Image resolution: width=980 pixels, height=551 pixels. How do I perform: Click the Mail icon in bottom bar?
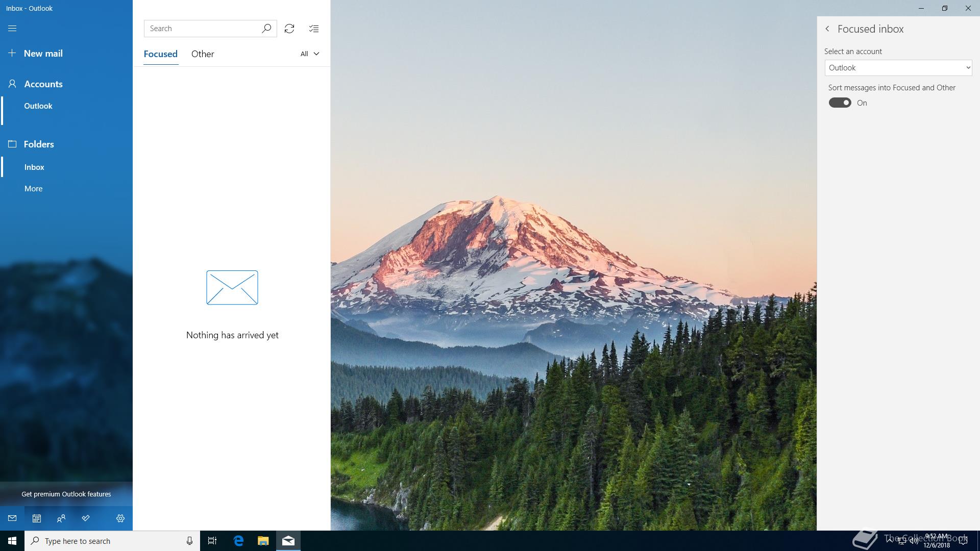[12, 518]
